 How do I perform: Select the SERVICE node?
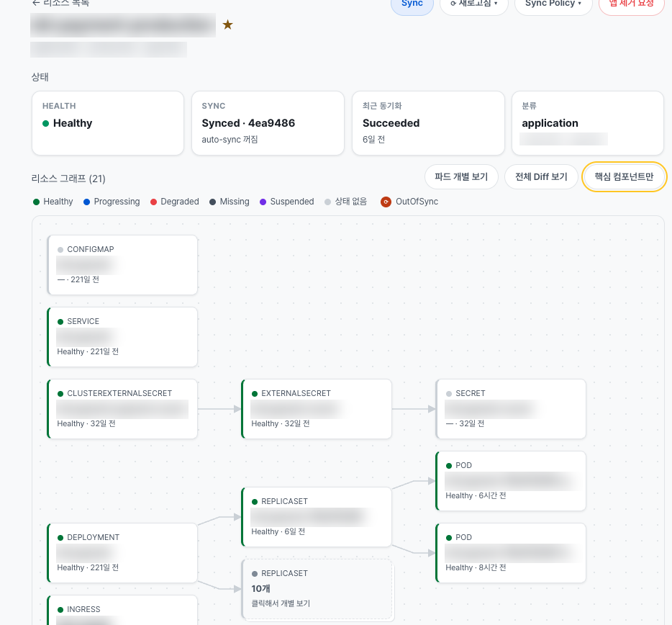tap(122, 337)
